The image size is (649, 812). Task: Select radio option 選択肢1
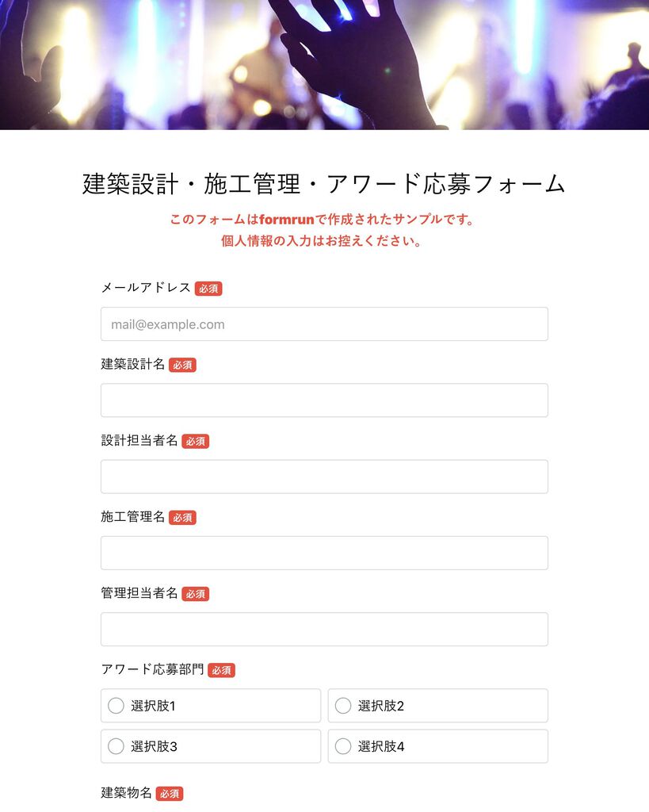pos(211,705)
